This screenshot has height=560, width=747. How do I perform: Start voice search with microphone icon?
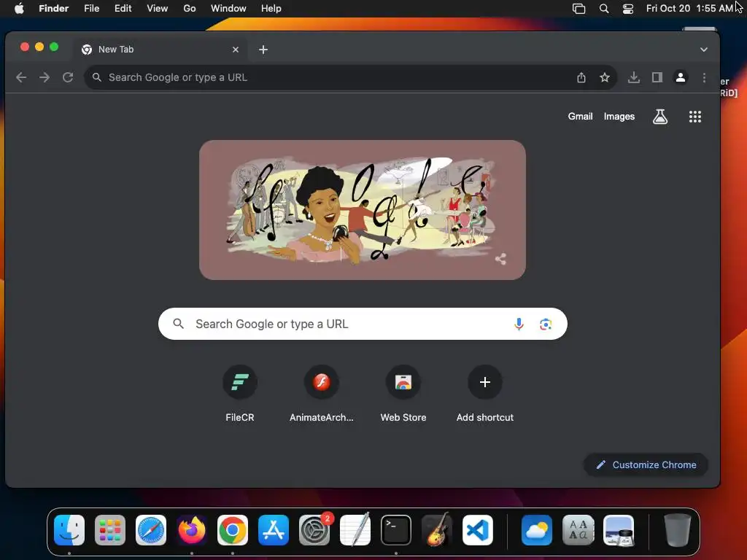pyautogui.click(x=519, y=324)
